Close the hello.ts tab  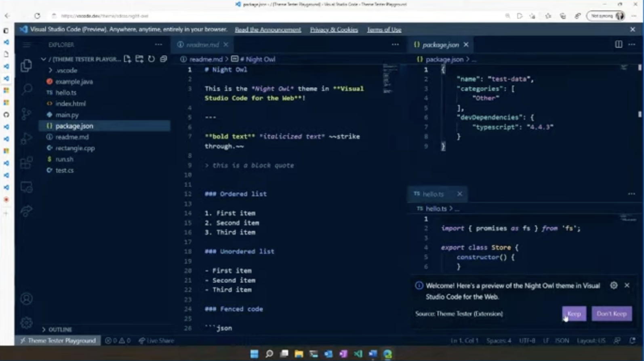coord(460,194)
